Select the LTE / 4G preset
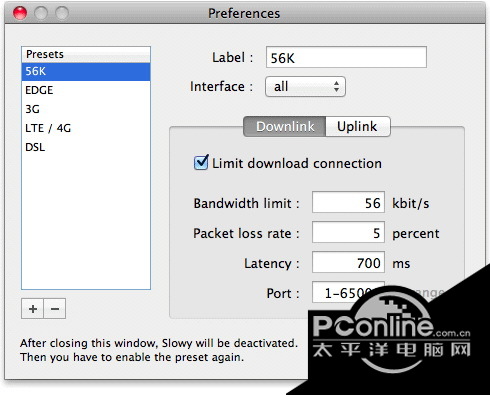Image resolution: width=490 pixels, height=395 pixels. [x=86, y=128]
